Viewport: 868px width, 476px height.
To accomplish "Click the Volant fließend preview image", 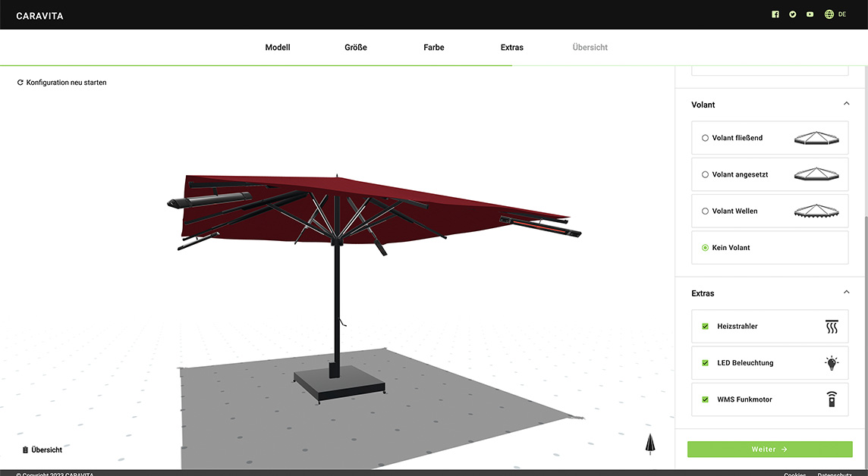I will pos(816,138).
